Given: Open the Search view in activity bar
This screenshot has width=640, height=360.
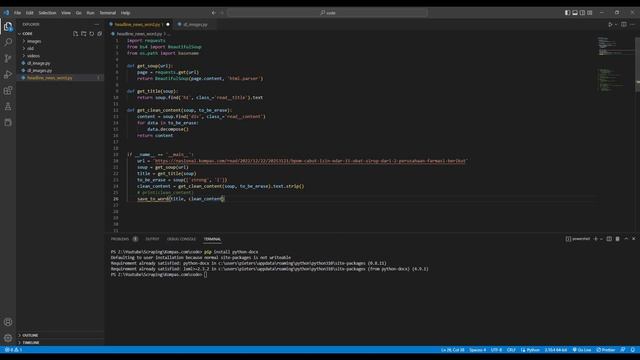Looking at the screenshot, I should pos(8,42).
